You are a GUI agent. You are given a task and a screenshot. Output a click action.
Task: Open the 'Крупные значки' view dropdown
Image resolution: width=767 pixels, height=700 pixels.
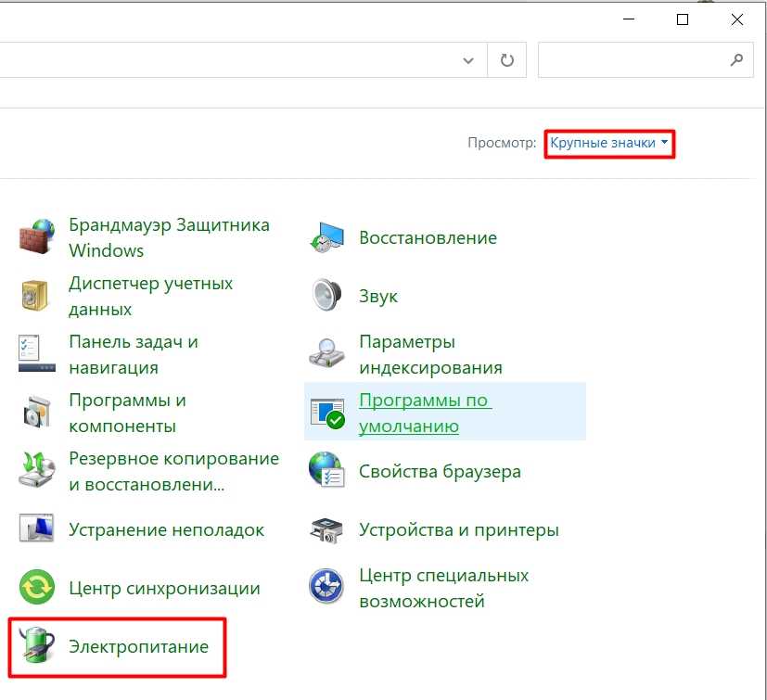click(x=609, y=143)
